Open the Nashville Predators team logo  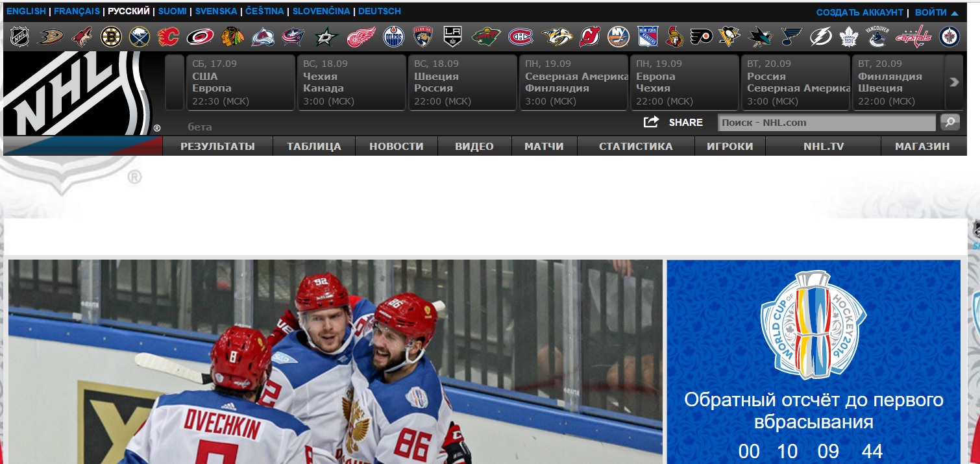click(x=557, y=37)
